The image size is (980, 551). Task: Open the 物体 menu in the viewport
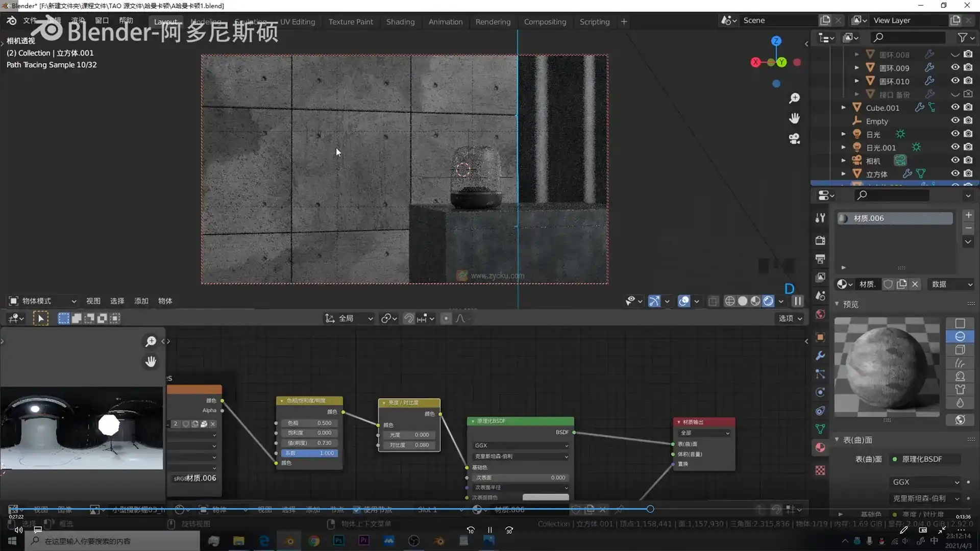(165, 301)
